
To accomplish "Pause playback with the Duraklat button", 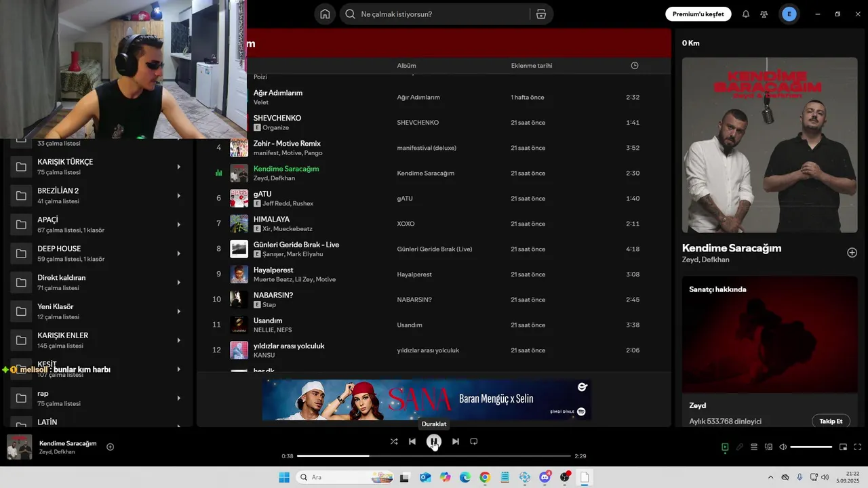I will click(434, 442).
